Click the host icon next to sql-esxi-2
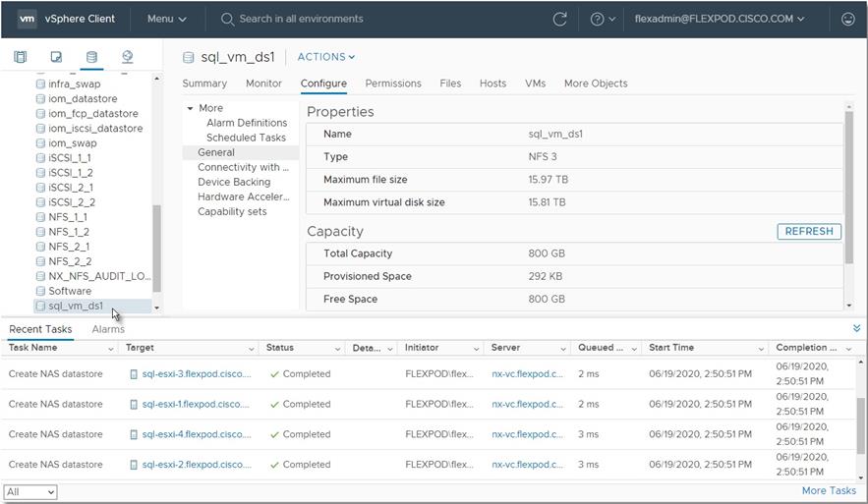868x504 pixels. [134, 466]
